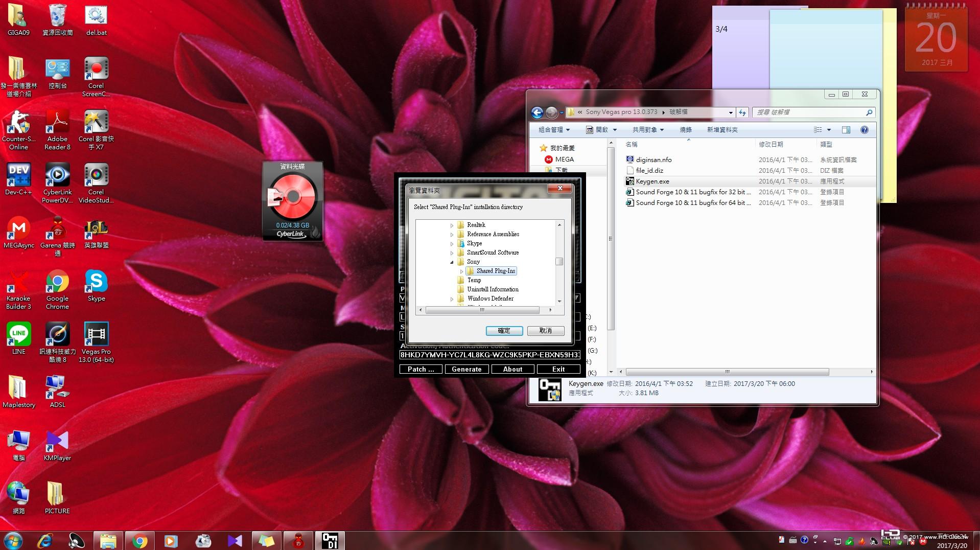The image size is (980, 550).
Task: Launch CyberLink PowerDVD shortcut
Action: tap(57, 183)
